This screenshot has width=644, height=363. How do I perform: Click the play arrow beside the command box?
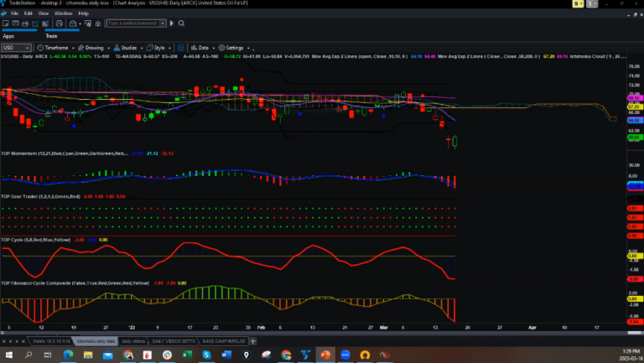click(x=170, y=25)
